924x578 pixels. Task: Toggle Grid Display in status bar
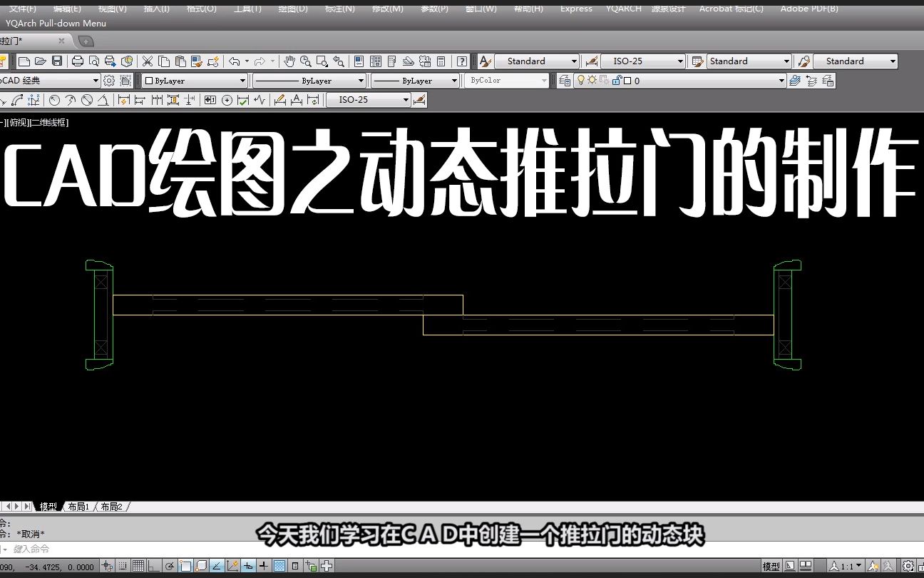pyautogui.click(x=138, y=567)
